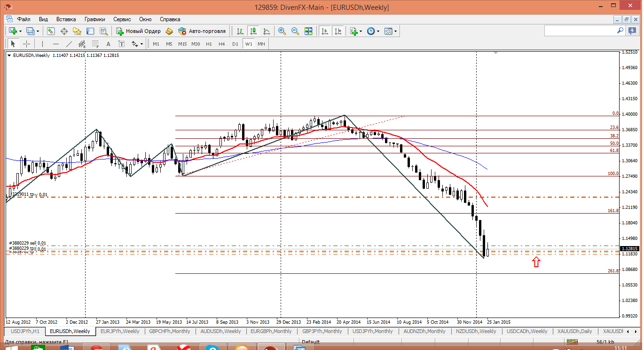Select the Crosshair tool
The image size is (644, 350).
tap(27, 44)
